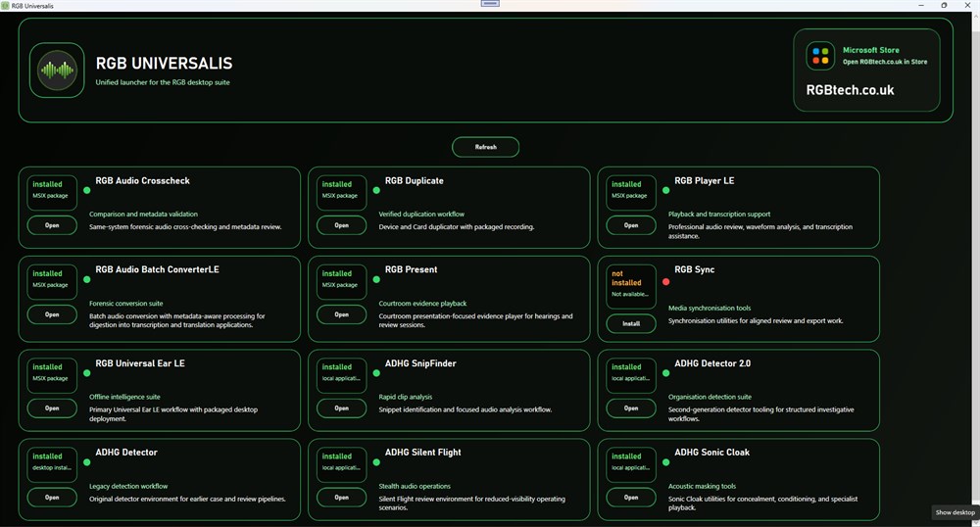
Task: Click the Microsoft Store label
Action: coord(870,50)
